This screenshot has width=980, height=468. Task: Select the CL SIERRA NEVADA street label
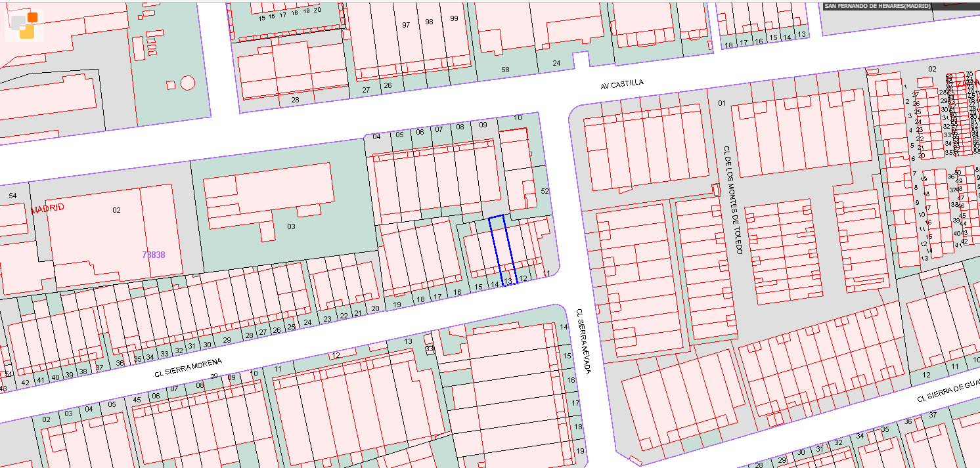[583, 341]
